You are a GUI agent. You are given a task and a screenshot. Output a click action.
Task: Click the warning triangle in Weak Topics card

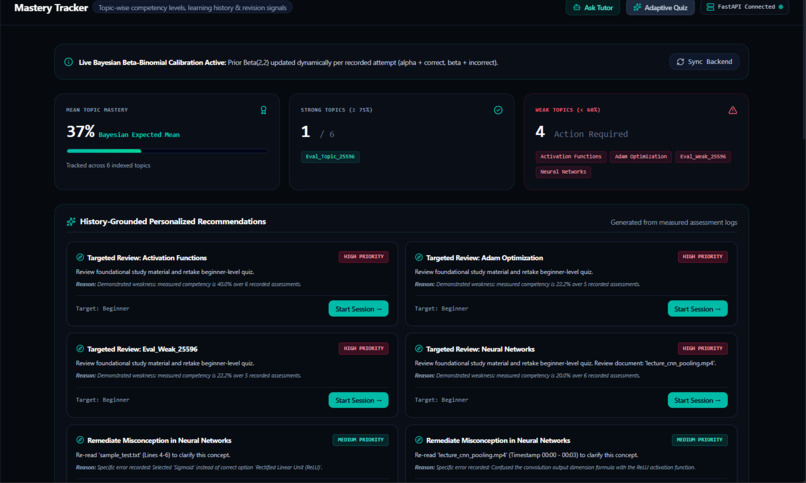point(732,110)
